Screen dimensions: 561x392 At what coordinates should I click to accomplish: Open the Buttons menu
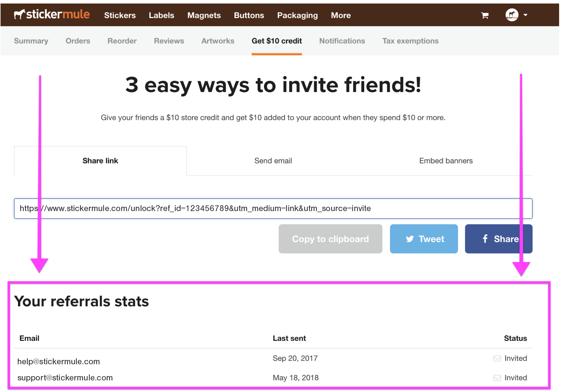249,15
